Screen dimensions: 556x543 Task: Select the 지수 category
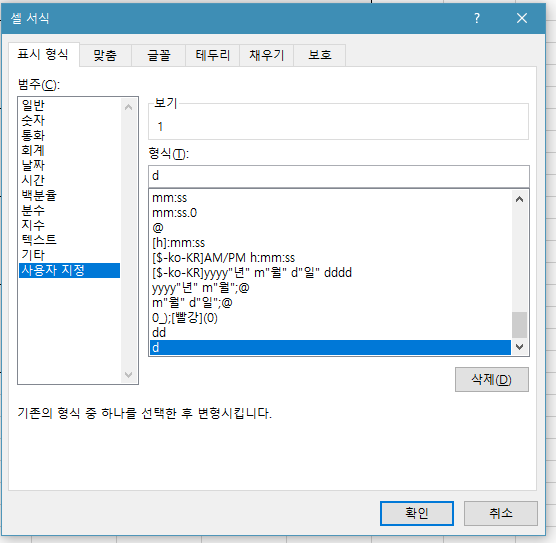click(x=69, y=225)
